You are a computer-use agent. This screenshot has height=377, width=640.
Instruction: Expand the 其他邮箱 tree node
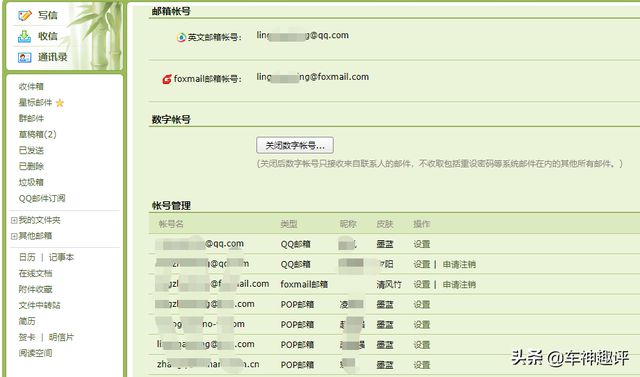click(14, 236)
